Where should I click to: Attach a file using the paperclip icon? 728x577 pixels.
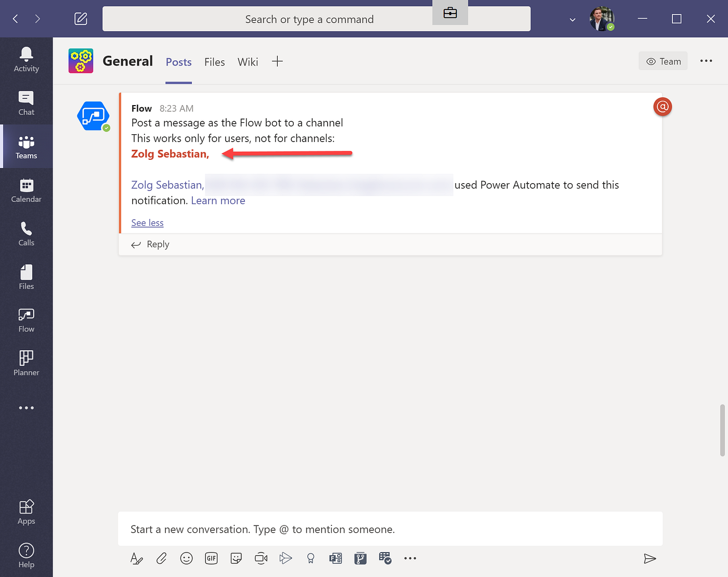coord(161,558)
